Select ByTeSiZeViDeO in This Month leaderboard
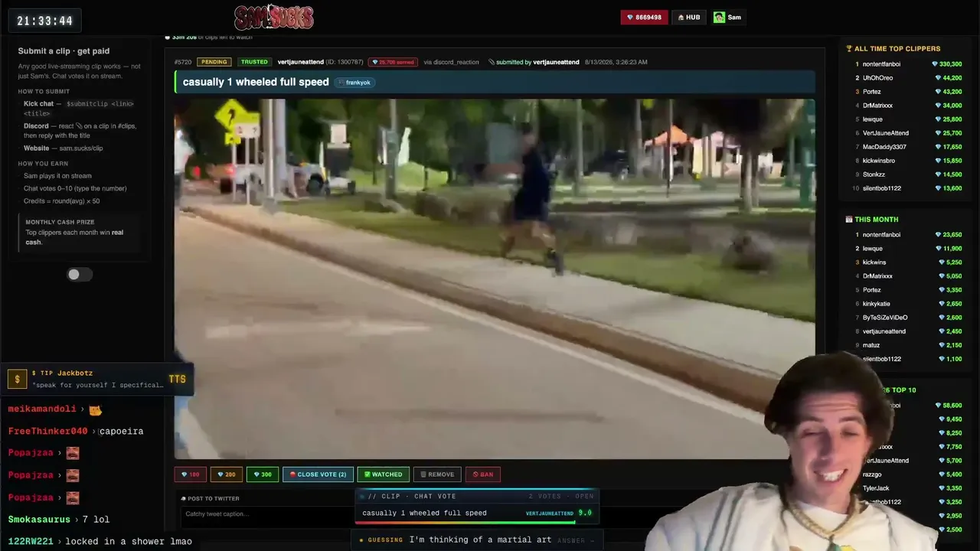Viewport: 980px width, 551px height. point(885,318)
